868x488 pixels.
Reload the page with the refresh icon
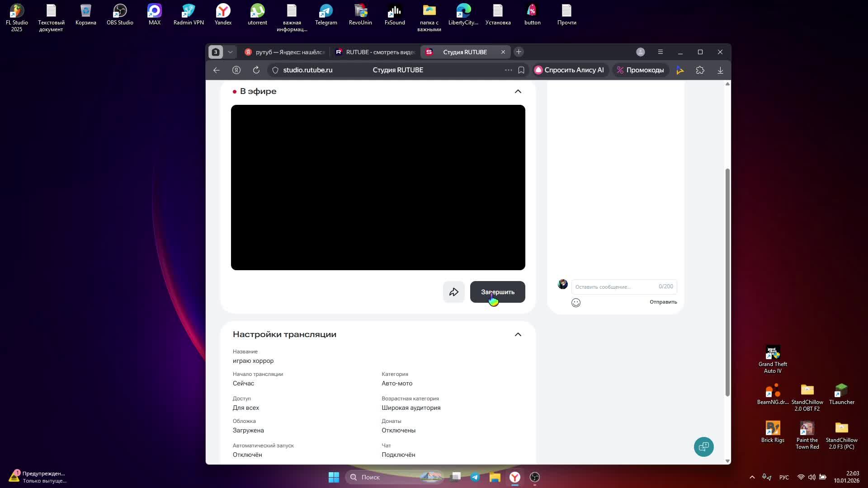coord(256,70)
